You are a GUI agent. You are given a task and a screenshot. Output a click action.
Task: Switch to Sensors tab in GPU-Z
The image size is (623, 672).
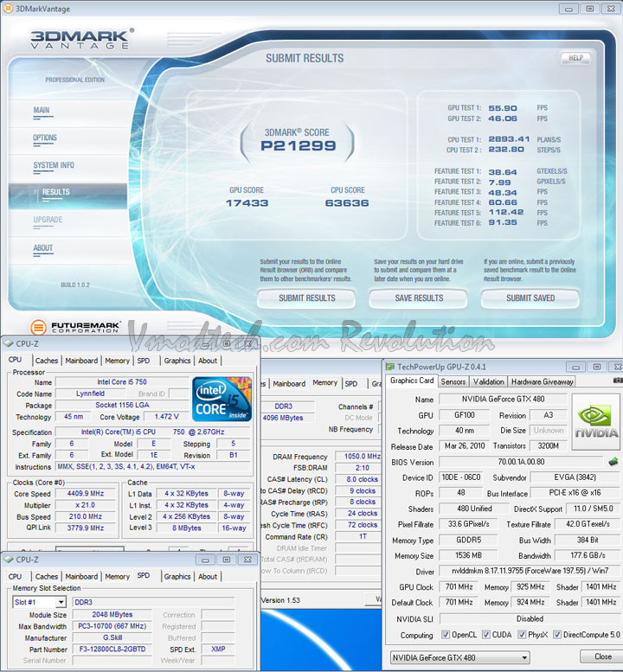pos(453,381)
